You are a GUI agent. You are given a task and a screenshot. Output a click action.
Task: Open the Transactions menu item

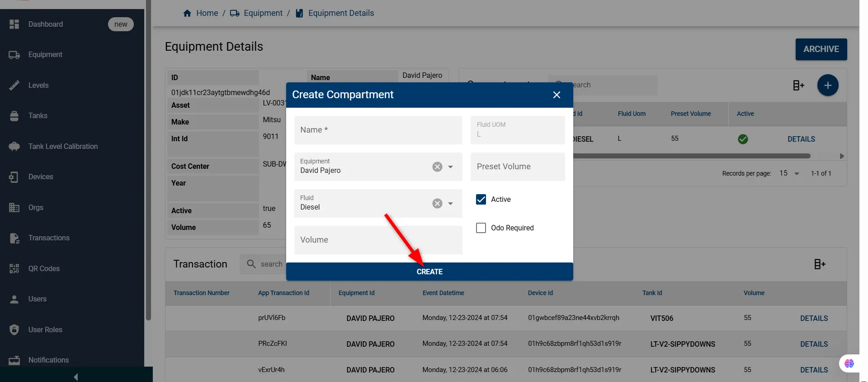(x=49, y=238)
